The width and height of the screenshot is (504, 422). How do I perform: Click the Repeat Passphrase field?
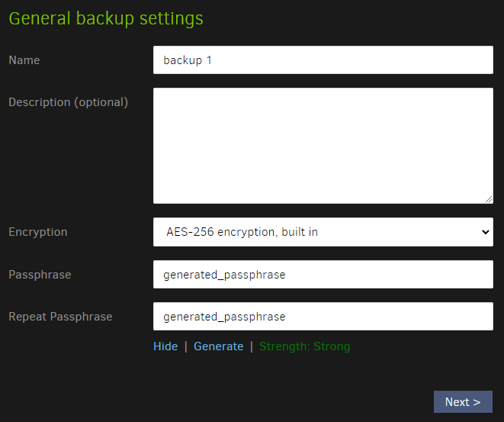click(323, 317)
